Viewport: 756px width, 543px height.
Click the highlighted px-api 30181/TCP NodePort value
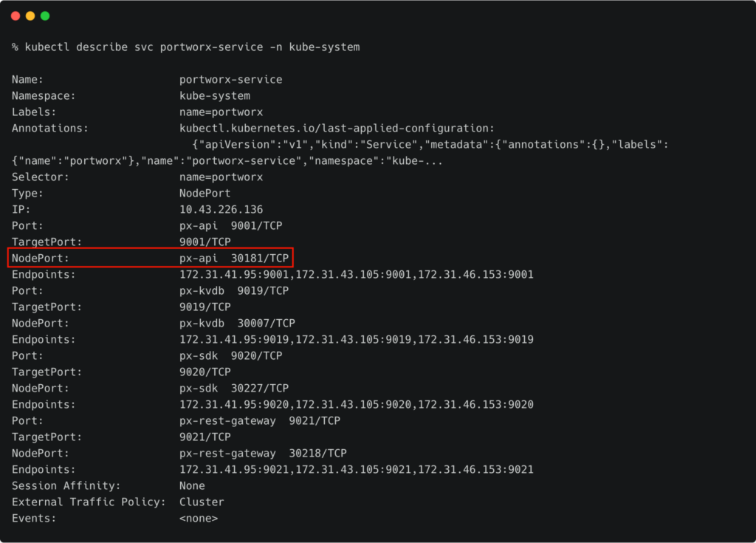point(234,259)
